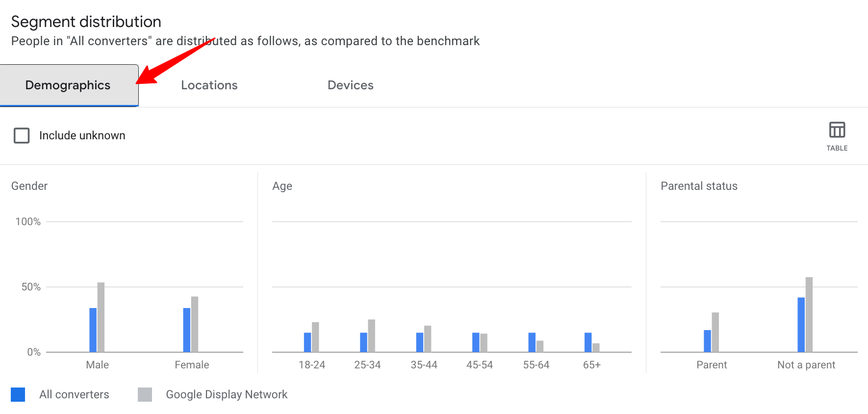Click the Male blue converters bar

click(93, 330)
